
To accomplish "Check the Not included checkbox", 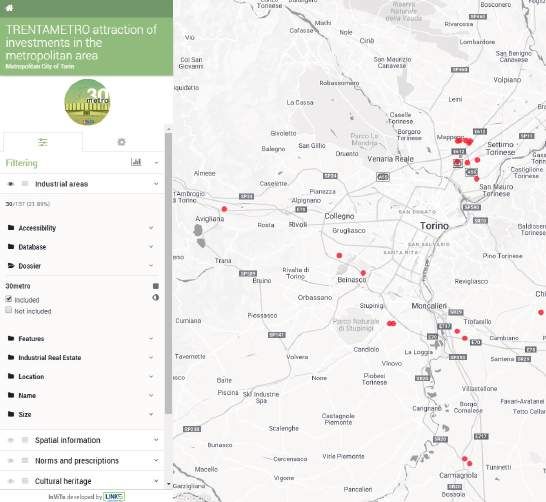I will (x=9, y=310).
